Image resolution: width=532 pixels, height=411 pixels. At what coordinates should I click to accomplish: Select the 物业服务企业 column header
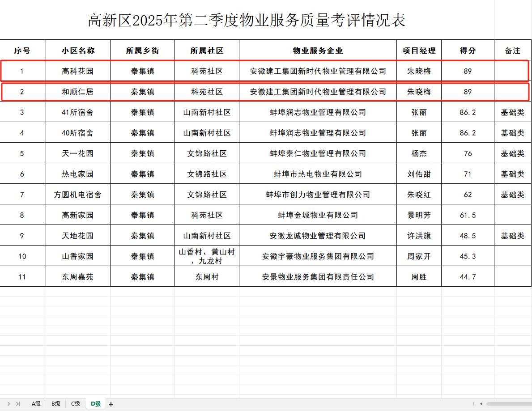click(318, 50)
